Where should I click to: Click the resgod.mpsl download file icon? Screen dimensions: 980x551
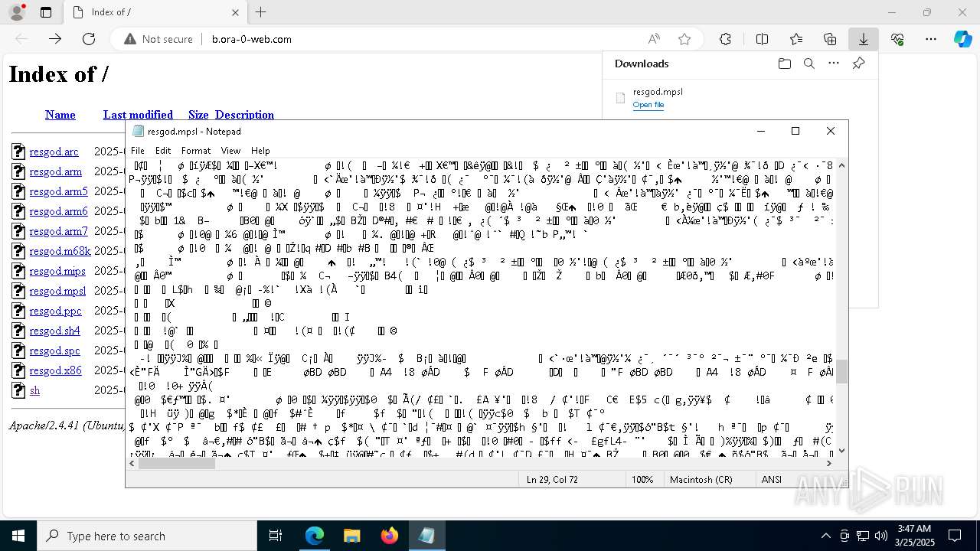coord(620,98)
